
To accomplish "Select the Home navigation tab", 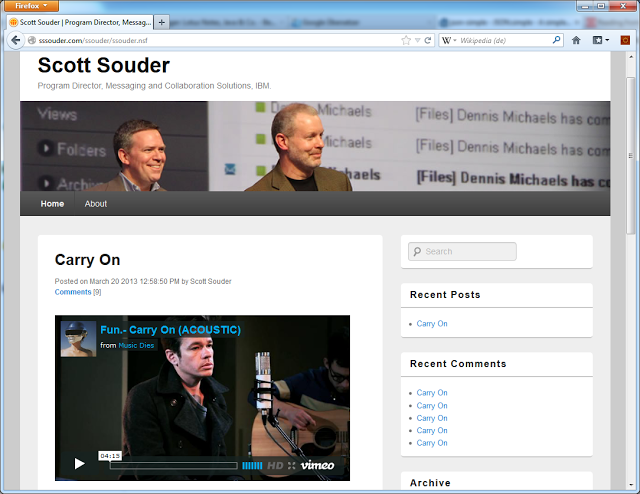I will point(52,203).
